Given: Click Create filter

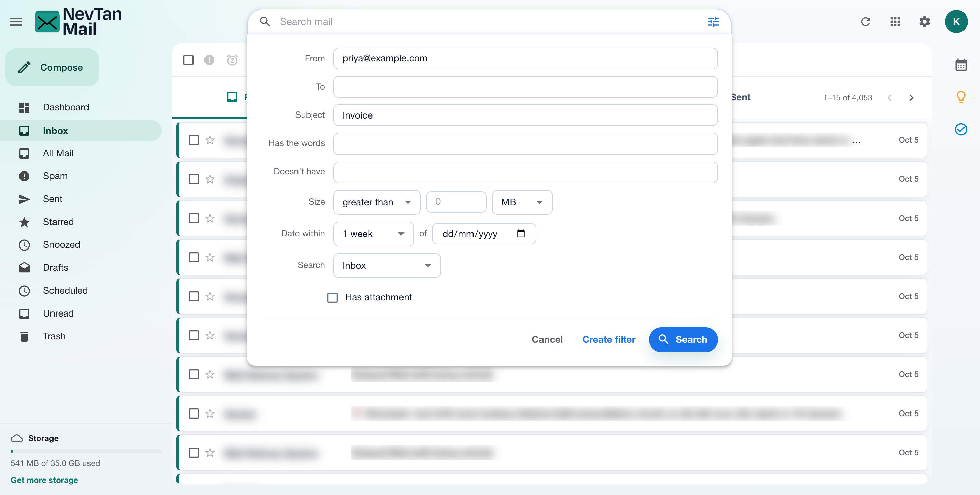Looking at the screenshot, I should 609,339.
